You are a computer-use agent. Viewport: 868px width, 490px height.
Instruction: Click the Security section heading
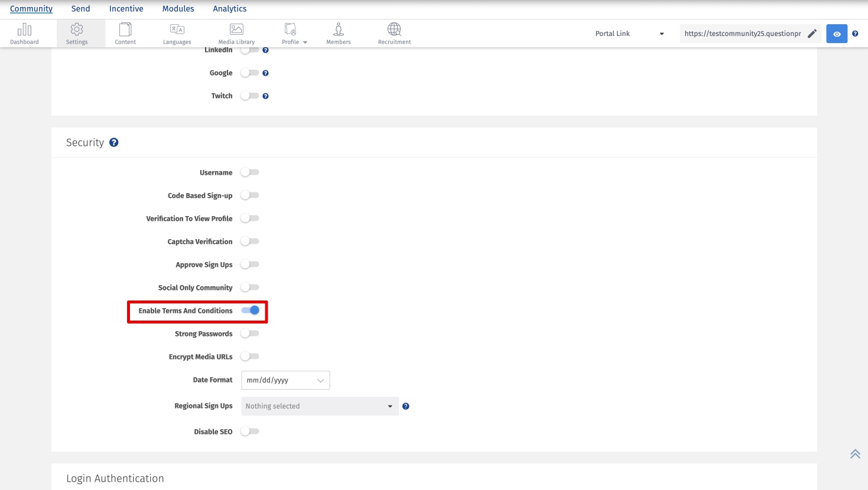click(x=85, y=142)
